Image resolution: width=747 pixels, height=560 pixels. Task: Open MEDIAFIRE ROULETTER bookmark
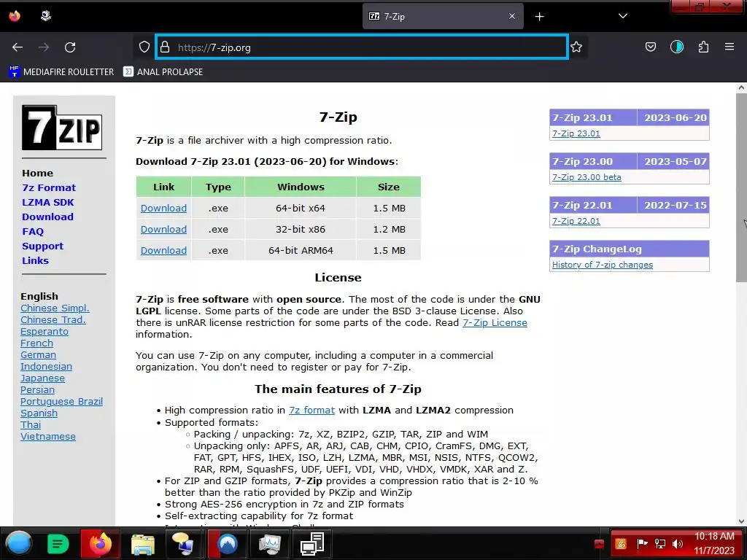coord(61,72)
